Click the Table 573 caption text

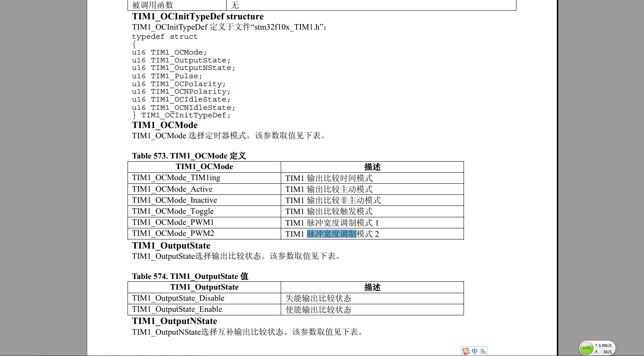pyautogui.click(x=189, y=156)
